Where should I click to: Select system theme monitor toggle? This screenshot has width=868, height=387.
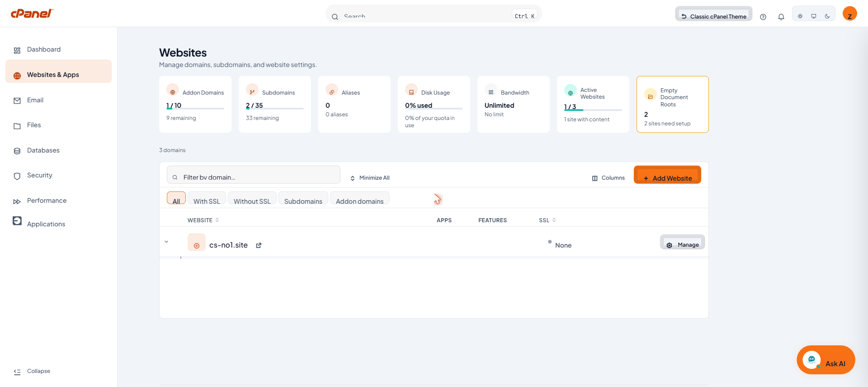point(814,16)
